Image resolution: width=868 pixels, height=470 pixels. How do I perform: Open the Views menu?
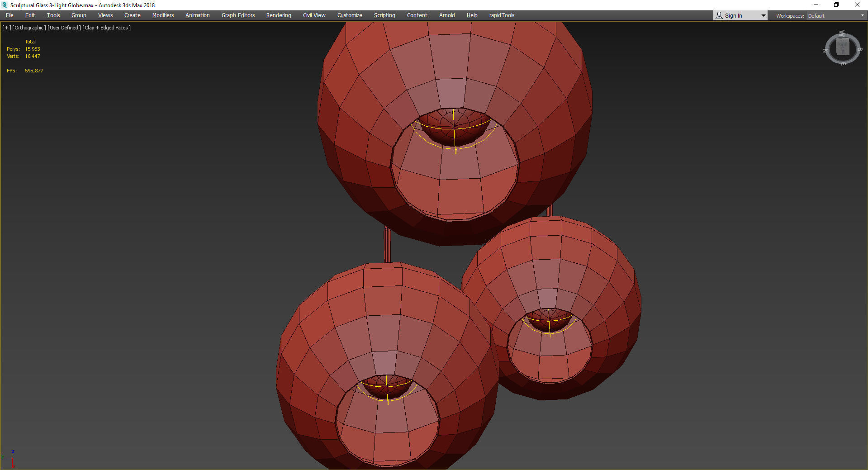pos(105,15)
